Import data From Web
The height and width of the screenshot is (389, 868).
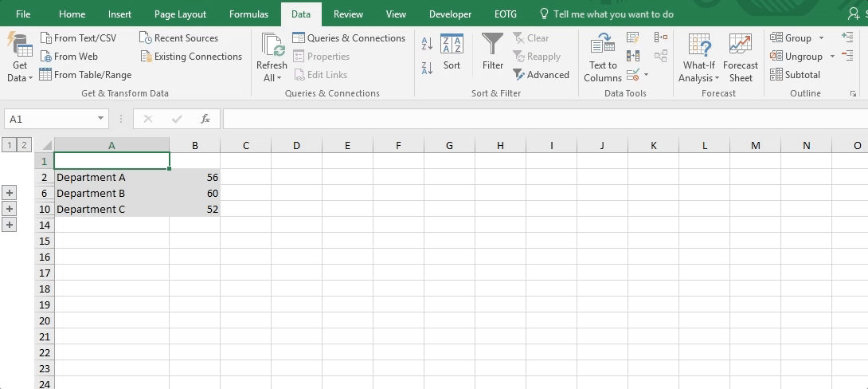[69, 57]
